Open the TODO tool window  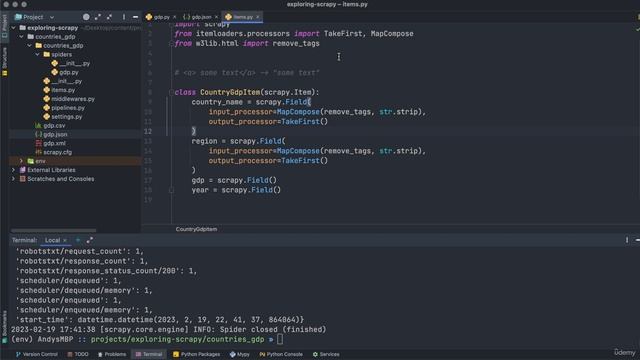78,354
